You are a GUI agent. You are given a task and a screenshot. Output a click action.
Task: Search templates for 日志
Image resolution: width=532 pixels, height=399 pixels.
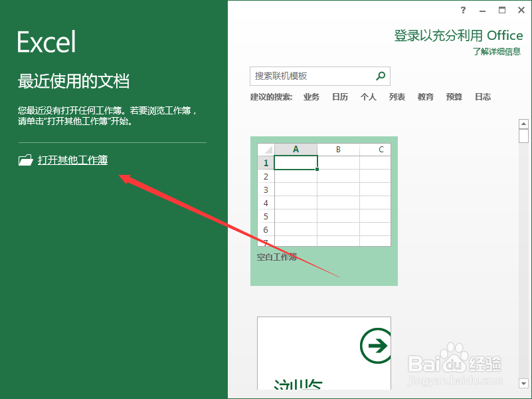tap(483, 96)
